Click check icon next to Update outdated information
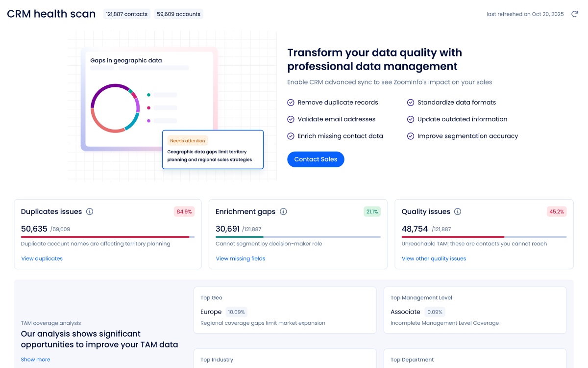The image size is (588, 368). pyautogui.click(x=411, y=119)
